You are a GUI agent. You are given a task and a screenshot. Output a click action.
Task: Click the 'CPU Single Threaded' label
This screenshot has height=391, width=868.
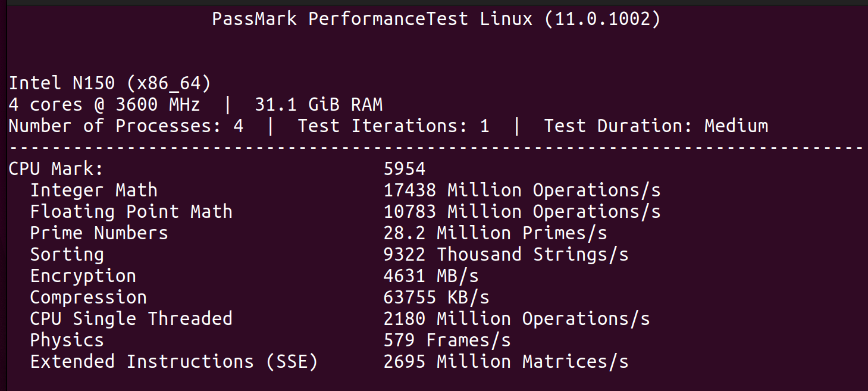tap(131, 319)
